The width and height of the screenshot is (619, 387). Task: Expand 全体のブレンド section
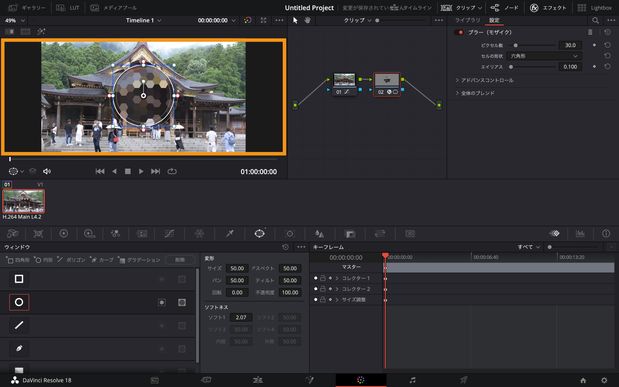pos(475,93)
